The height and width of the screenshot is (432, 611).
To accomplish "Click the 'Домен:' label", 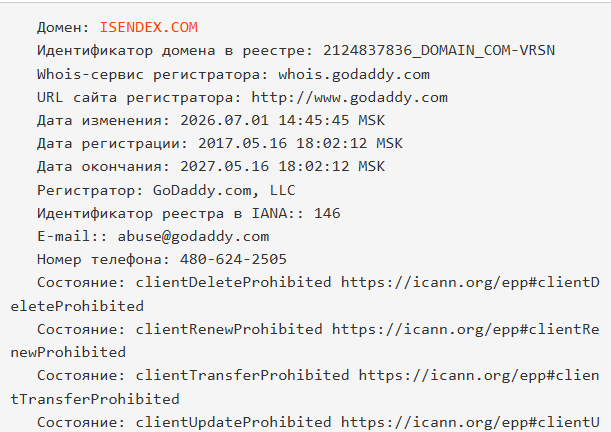I will tap(64, 27).
